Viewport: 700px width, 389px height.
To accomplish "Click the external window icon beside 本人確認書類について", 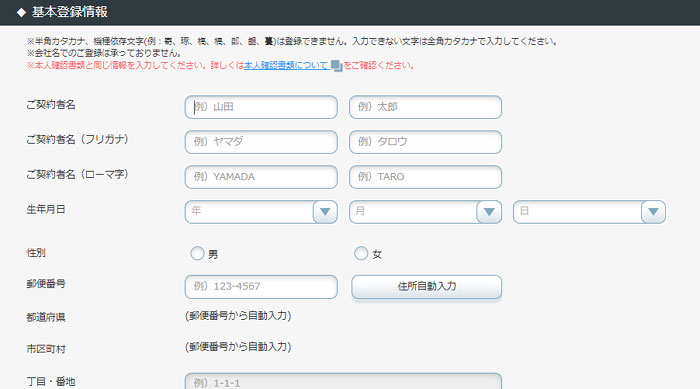I will pyautogui.click(x=337, y=66).
